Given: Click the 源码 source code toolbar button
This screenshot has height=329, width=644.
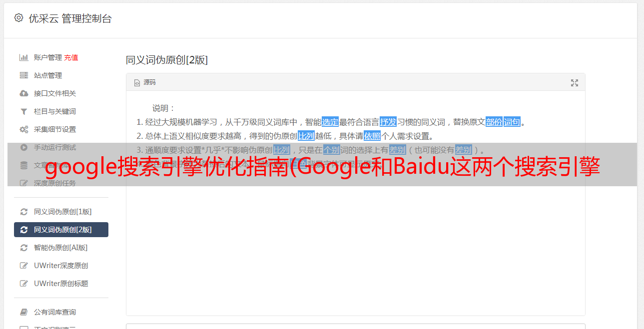Looking at the screenshot, I should (x=145, y=82).
